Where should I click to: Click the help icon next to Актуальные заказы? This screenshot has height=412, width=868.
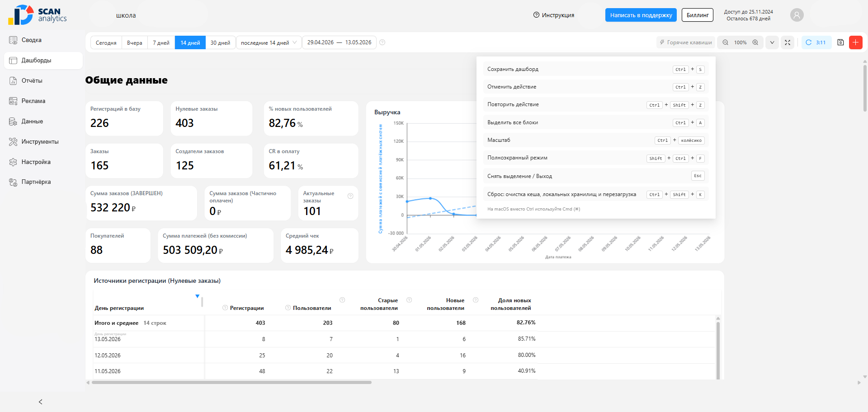pos(350,196)
